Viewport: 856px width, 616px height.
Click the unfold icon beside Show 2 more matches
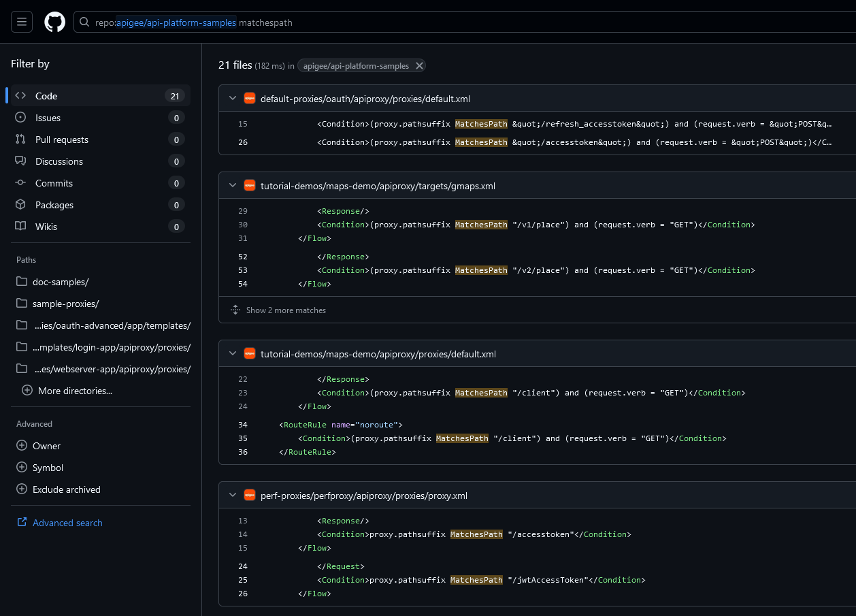tap(235, 310)
